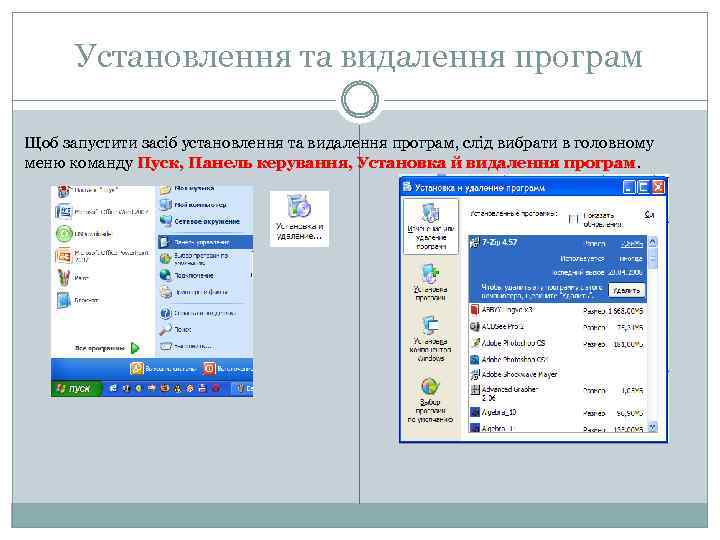Image resolution: width=720 pixels, height=540 pixels.
Task: Select Изменение или удаление программ sidebar button
Action: 431,226
